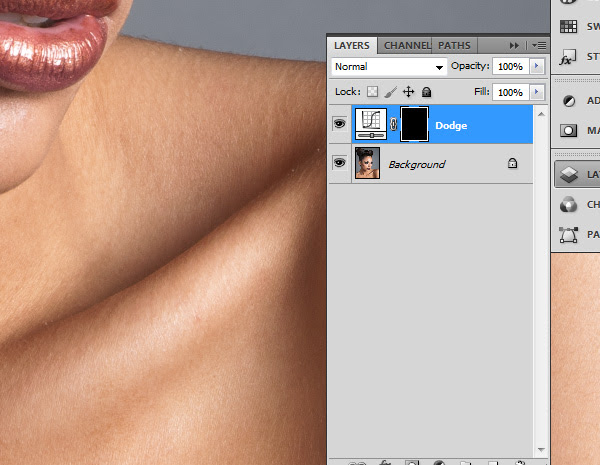
Task: Collapse the panel using double-arrow icon
Action: [x=515, y=45]
